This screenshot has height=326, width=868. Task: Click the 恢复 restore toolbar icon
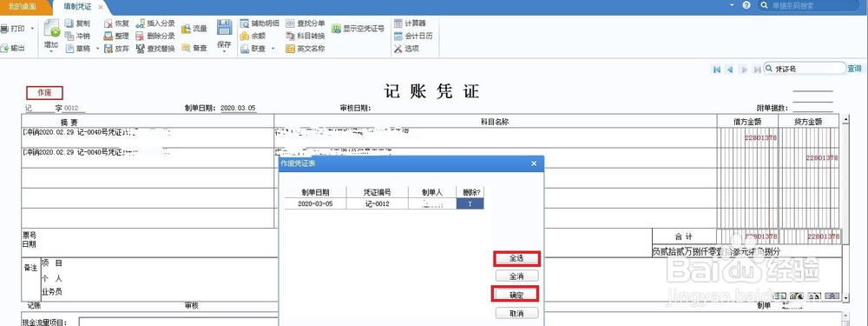108,23
